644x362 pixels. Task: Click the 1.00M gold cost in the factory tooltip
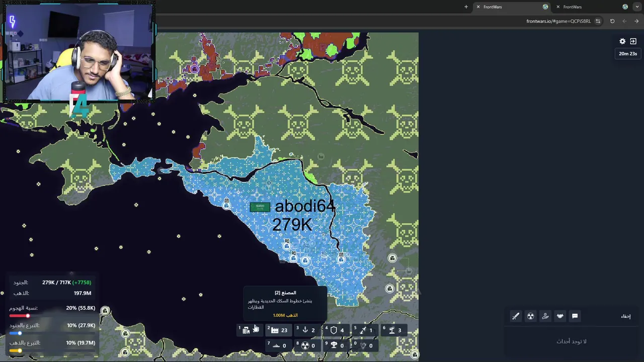285,315
